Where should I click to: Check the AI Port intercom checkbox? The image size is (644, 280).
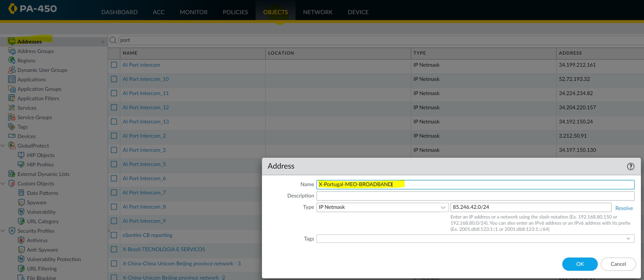pos(114,65)
